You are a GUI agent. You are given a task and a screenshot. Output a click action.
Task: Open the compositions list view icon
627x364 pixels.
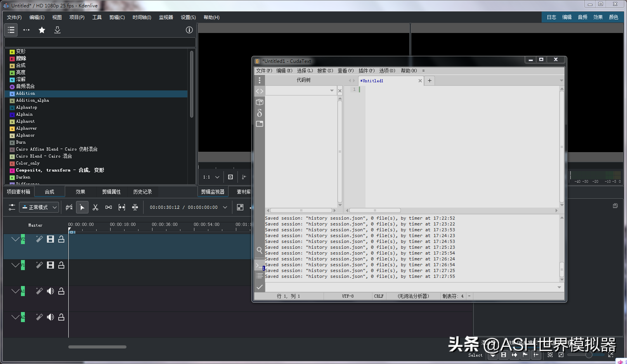coord(11,30)
